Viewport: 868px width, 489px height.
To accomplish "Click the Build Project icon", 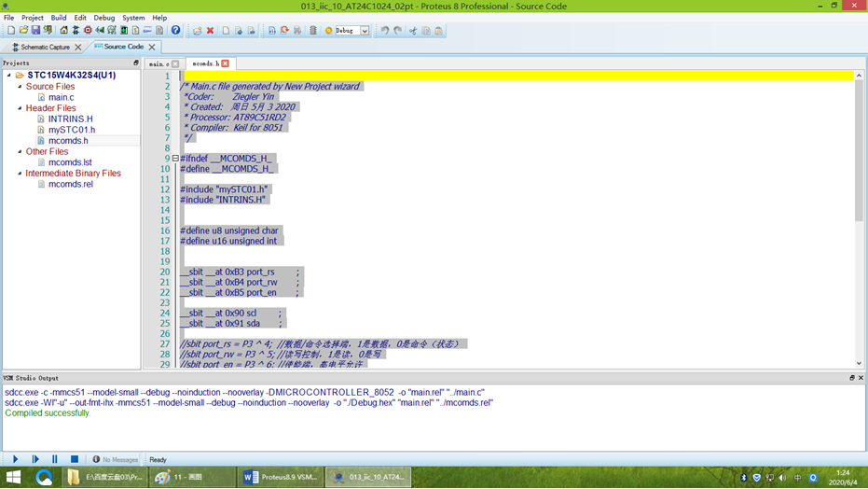I will 272,31.
